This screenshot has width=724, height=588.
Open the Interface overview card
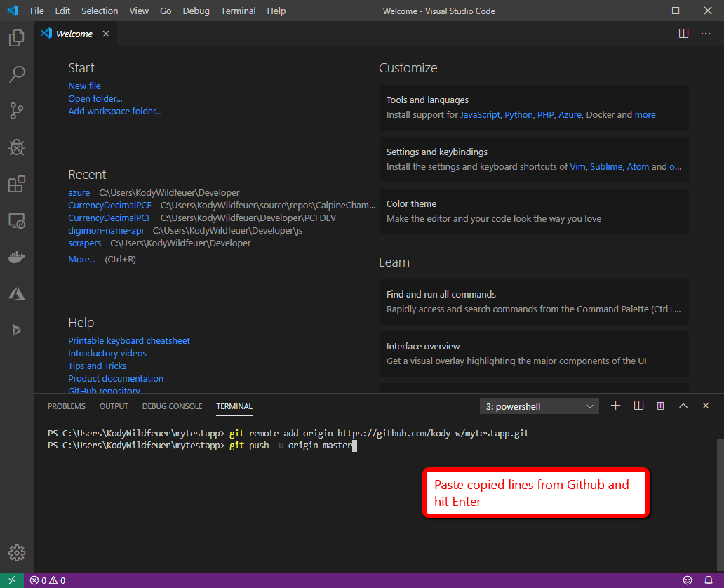[534, 354]
